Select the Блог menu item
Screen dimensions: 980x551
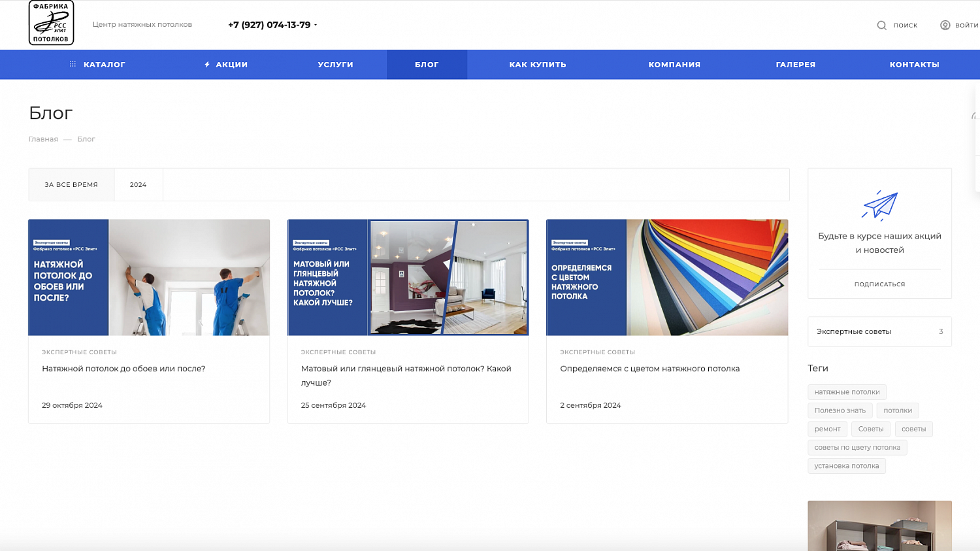pos(427,65)
